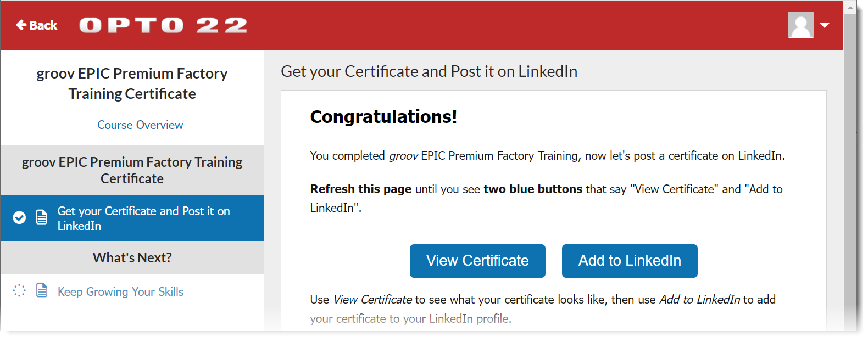The height and width of the screenshot is (342, 868).
Task: Click the document icon beside Keep Growing Your Skills
Action: [42, 291]
